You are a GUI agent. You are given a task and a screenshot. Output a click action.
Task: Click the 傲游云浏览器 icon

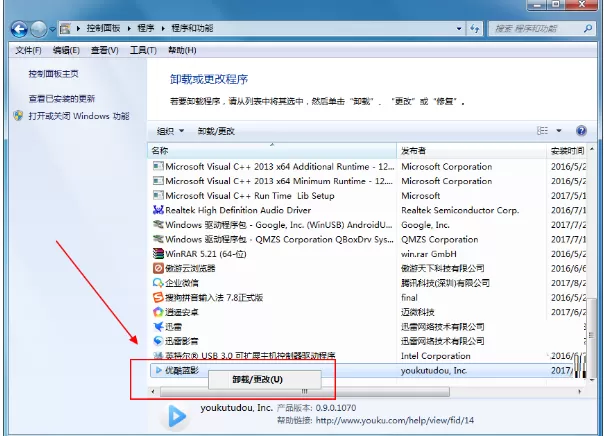click(158, 268)
